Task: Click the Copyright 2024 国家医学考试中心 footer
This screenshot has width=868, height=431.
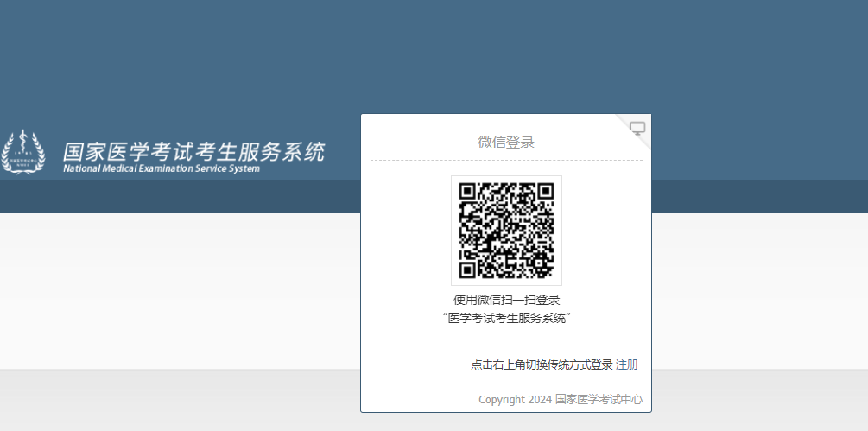Action: coord(561,399)
